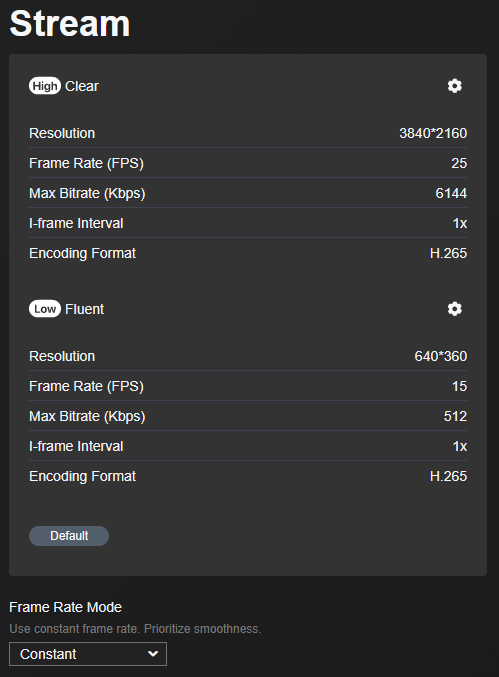Click the Max Bitrate value 512

tap(455, 416)
